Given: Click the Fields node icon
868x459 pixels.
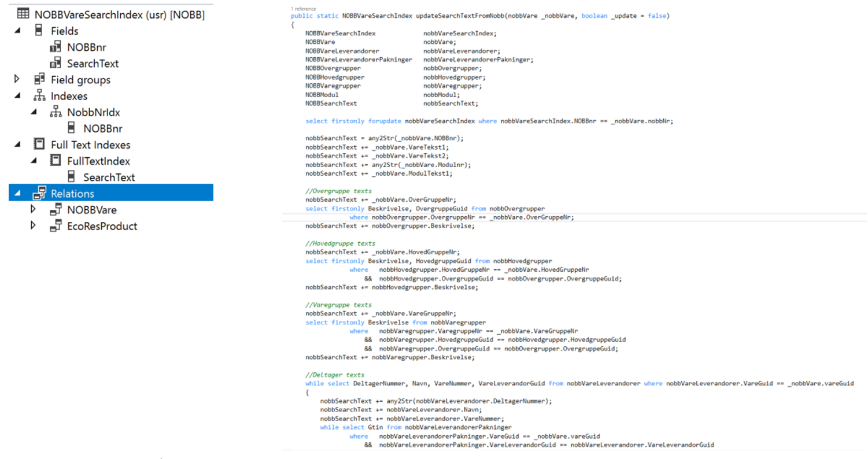Looking at the screenshot, I should click(39, 31).
